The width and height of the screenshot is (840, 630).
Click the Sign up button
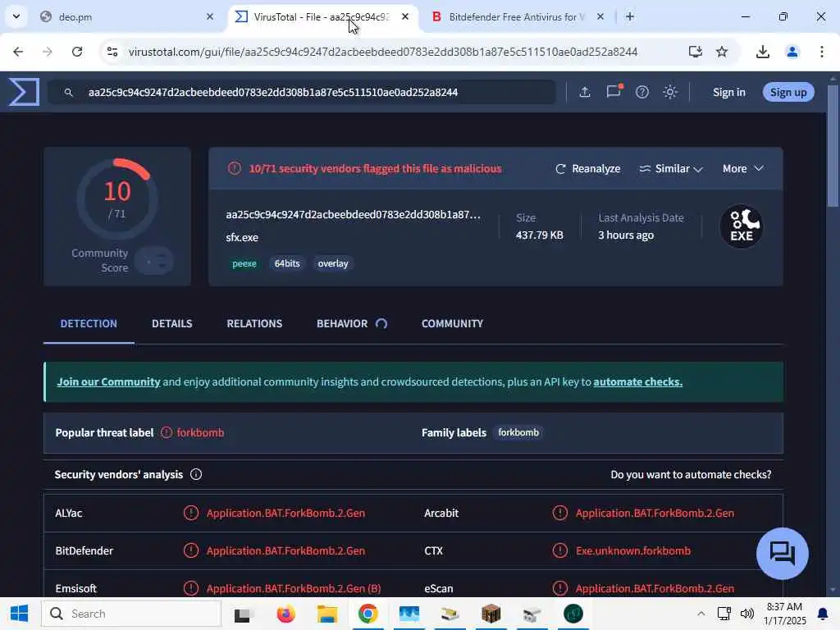(x=788, y=92)
